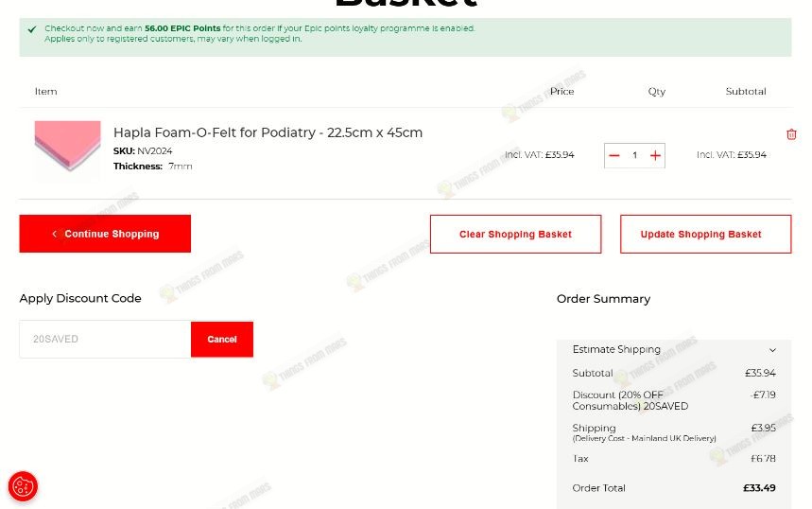Focus the 20SAVED discount code field
812x509 pixels.
point(105,339)
